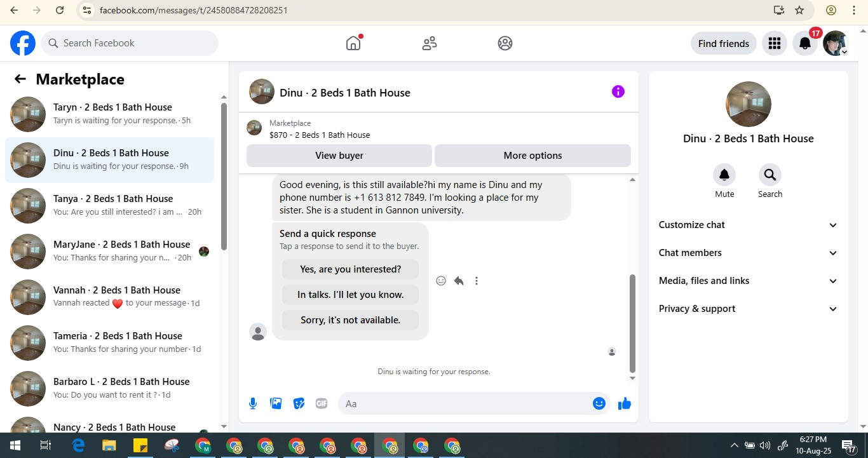The height and width of the screenshot is (458, 868).
Task: Expand the Customize chat section
Action: [749, 225]
